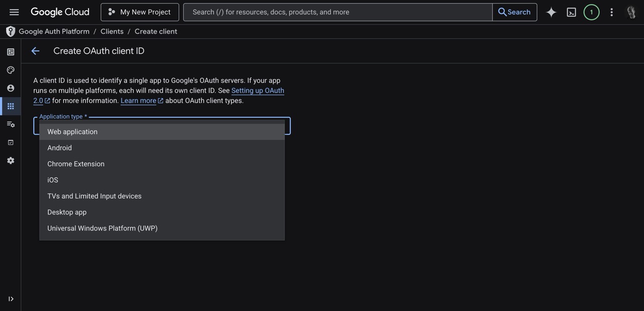Open the Overview dashboard icon
This screenshot has width=644, height=311.
tap(11, 51)
